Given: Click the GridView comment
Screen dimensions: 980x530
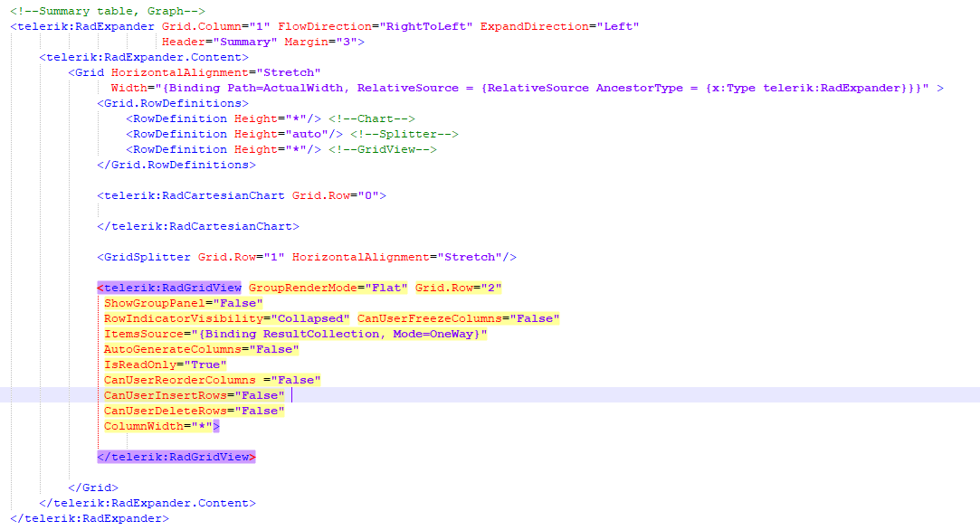Looking at the screenshot, I should click(383, 149).
